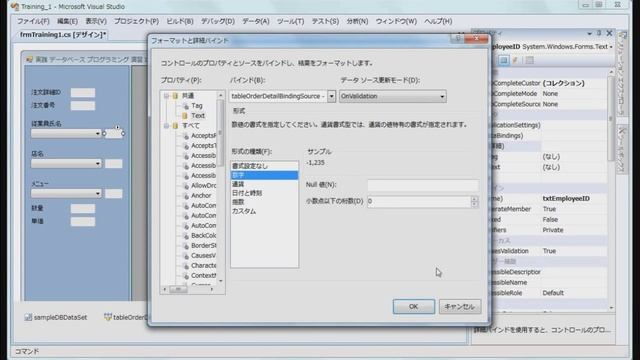The image size is (640, 360).
Task: Open the OnValidation update mode combo box
Action: 393,96
